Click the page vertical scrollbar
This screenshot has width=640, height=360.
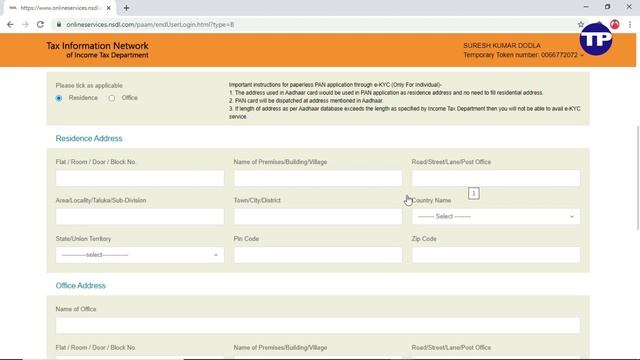point(638,178)
